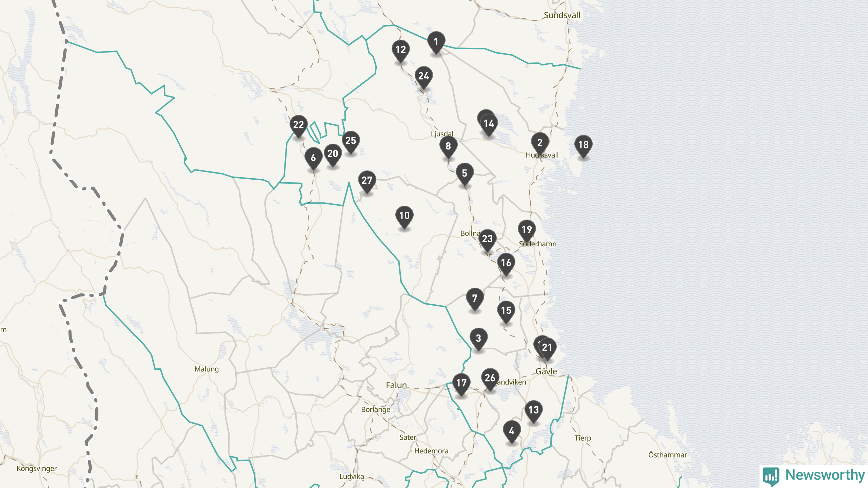Click the Falun city label
Viewport: 868px width, 488px height.
pos(396,385)
